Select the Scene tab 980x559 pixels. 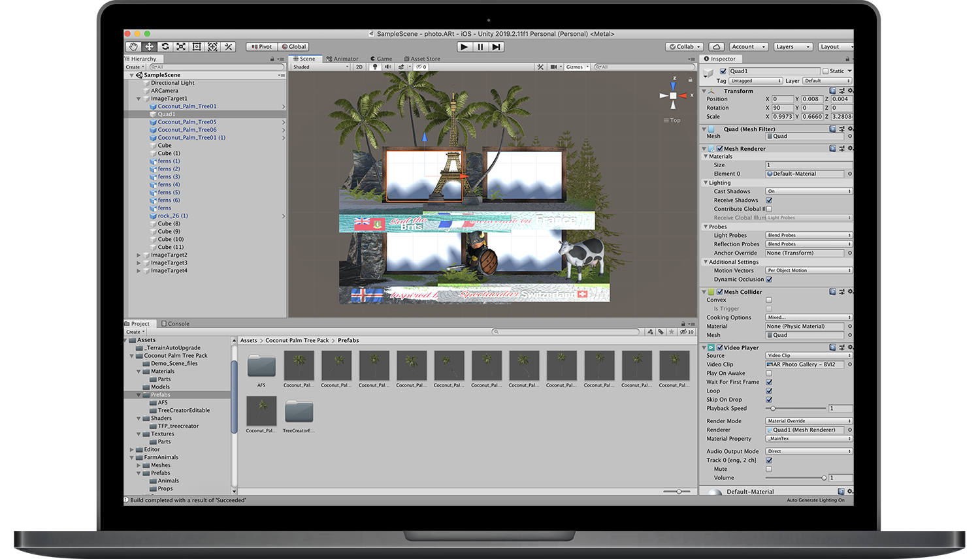click(304, 59)
